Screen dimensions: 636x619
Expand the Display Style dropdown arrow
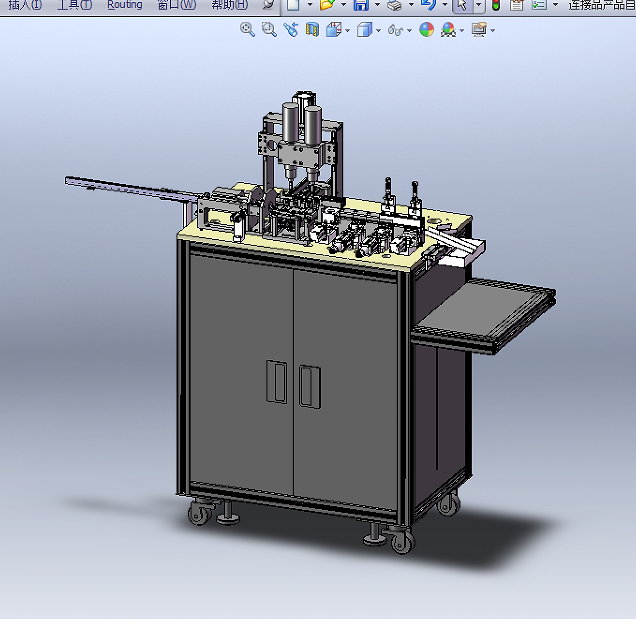pyautogui.click(x=377, y=30)
